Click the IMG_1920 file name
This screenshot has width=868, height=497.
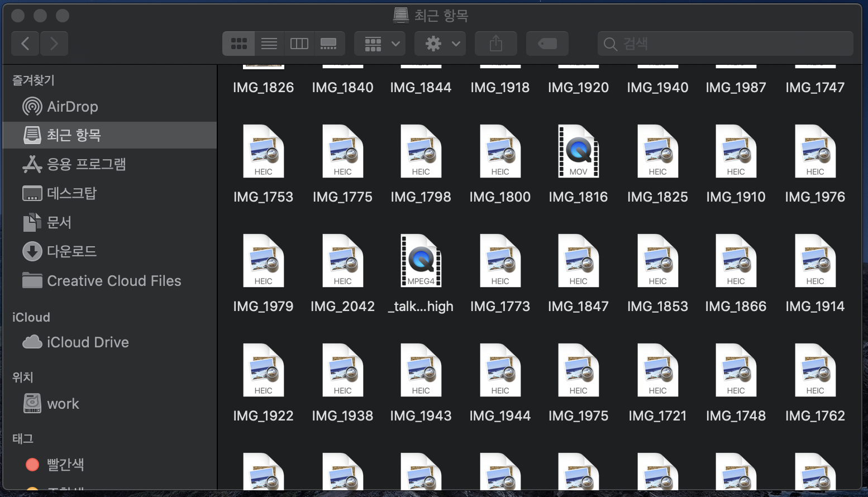pos(579,87)
